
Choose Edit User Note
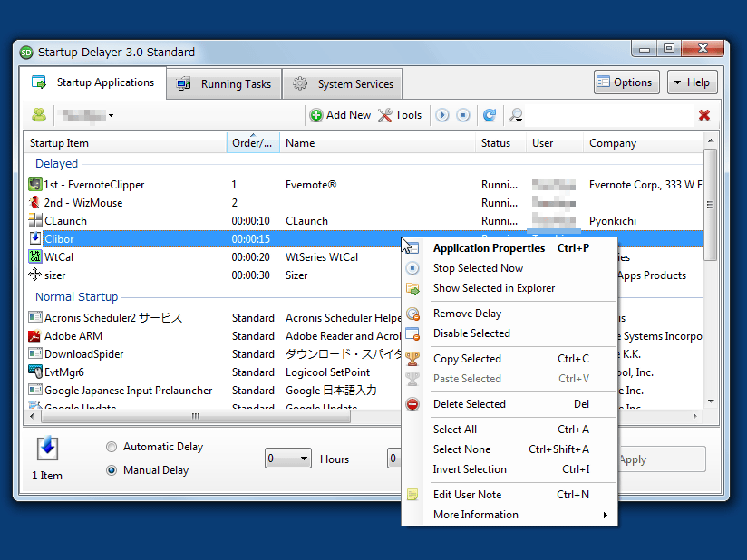point(510,494)
